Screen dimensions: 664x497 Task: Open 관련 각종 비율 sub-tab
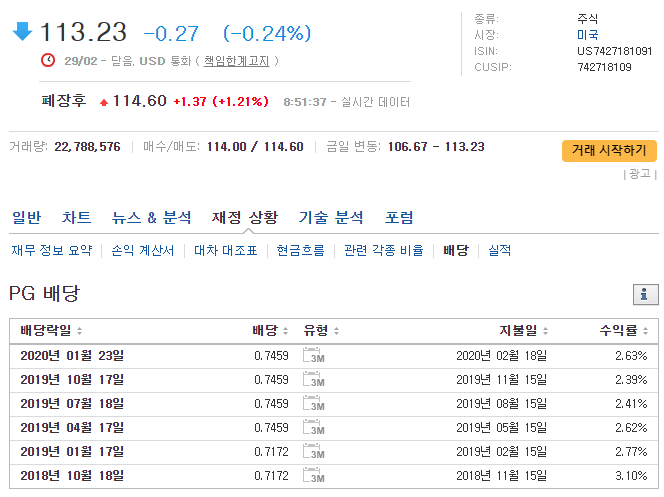[384, 251]
